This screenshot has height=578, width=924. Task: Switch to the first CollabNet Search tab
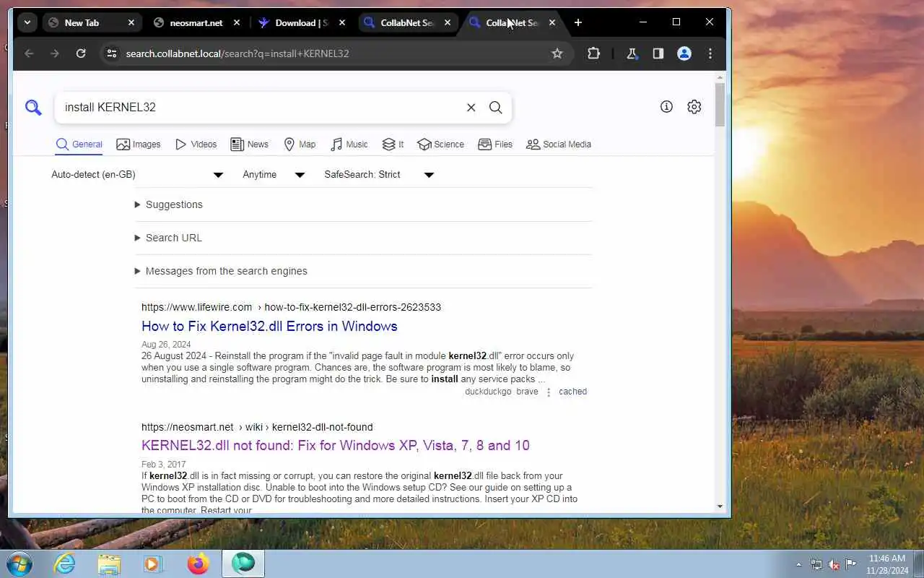click(x=407, y=22)
